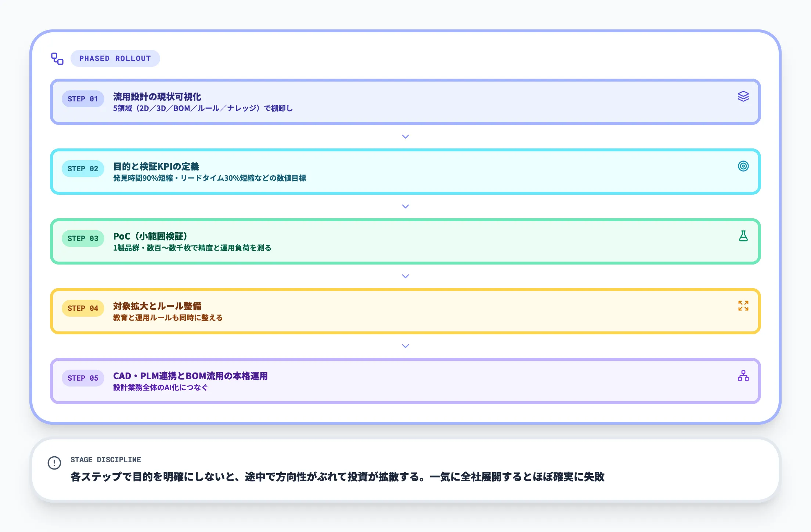Select the yellow STEP 04 badge
Screen dimensions: 811x532
tap(83, 308)
